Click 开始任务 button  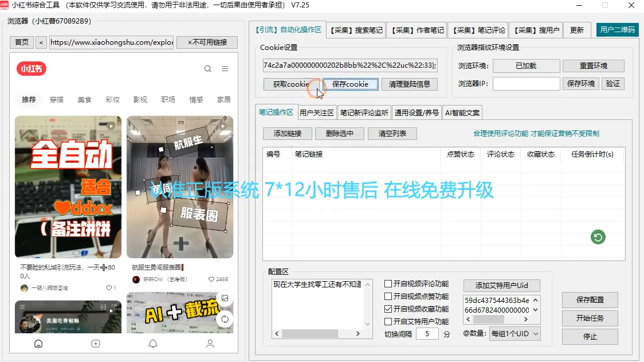(x=590, y=318)
